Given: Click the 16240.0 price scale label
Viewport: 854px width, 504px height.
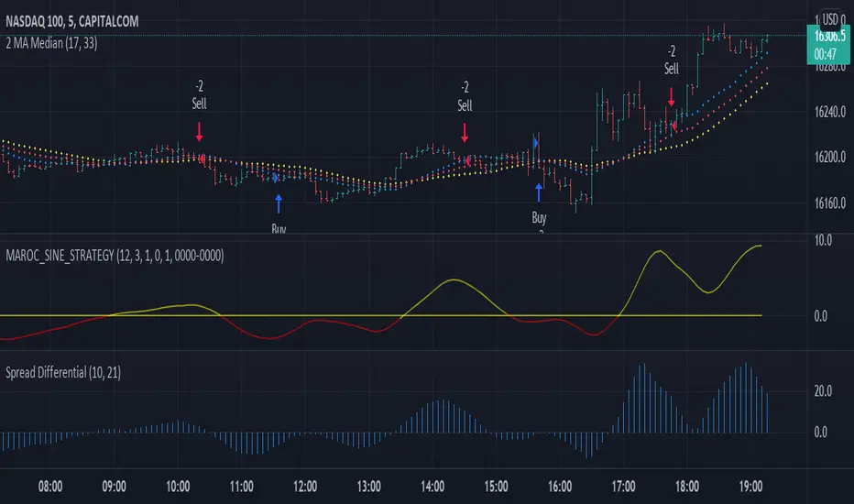Looking at the screenshot, I should [x=830, y=112].
